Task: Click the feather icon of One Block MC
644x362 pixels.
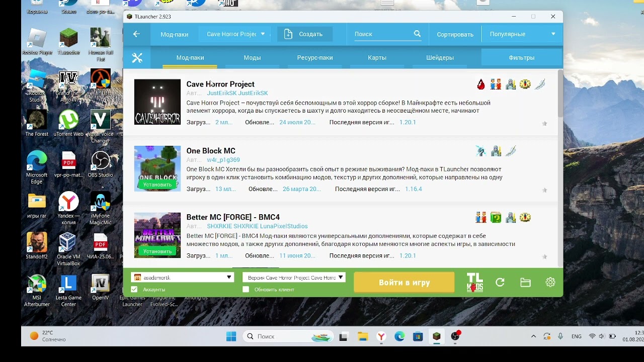Action: pyautogui.click(x=511, y=151)
